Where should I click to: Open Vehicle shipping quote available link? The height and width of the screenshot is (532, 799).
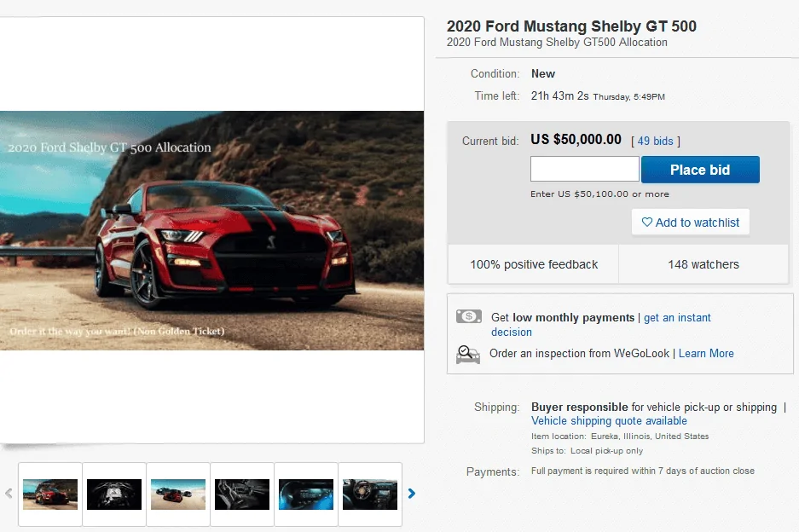609,421
